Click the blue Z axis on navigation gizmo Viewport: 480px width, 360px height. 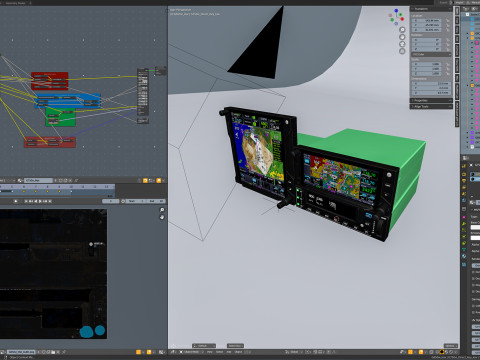pos(396,11)
